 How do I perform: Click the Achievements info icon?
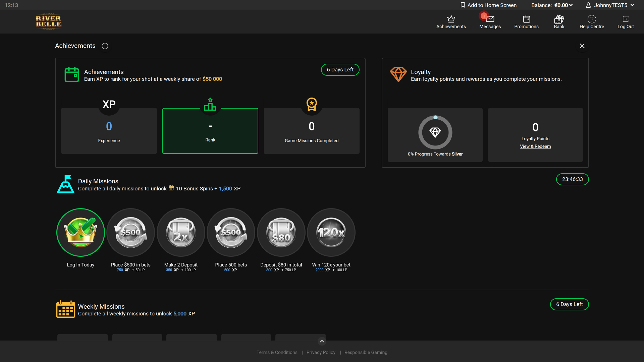coord(105,46)
